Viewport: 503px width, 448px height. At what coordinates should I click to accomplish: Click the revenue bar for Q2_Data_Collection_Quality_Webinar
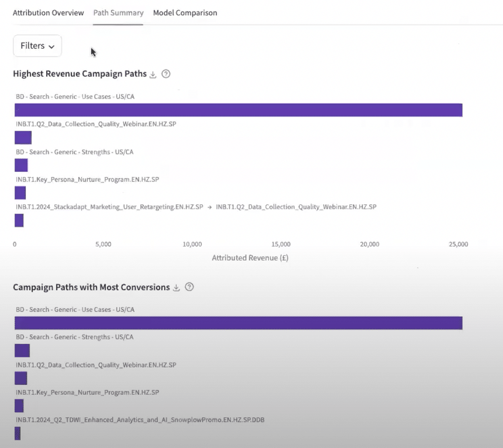(23, 138)
